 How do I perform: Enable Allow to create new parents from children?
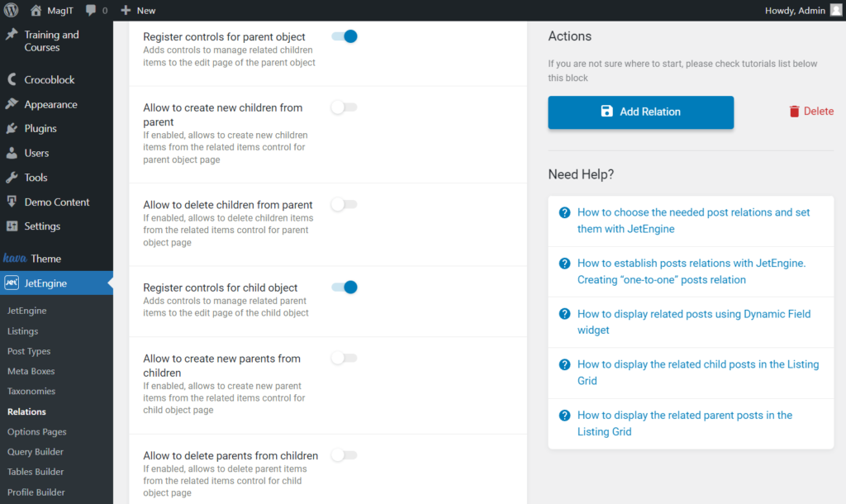click(x=345, y=358)
